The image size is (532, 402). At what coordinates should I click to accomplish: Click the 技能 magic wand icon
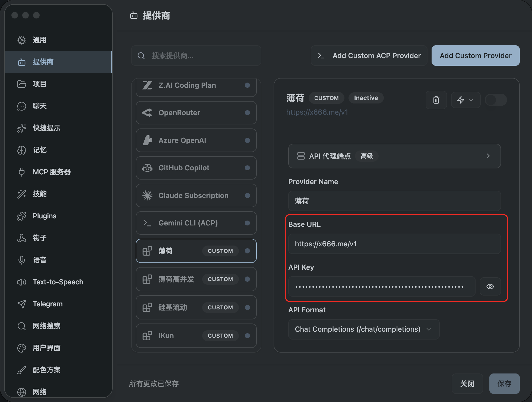coord(22,194)
